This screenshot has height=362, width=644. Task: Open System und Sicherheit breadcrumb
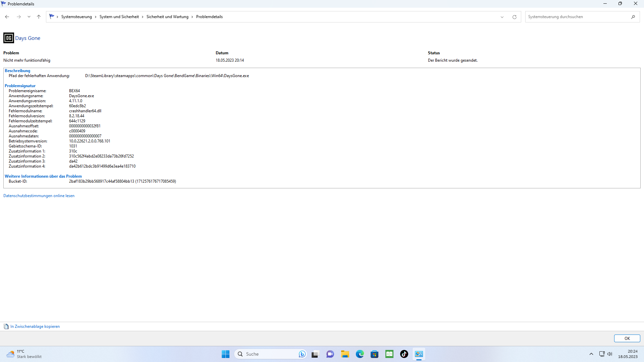point(119,17)
